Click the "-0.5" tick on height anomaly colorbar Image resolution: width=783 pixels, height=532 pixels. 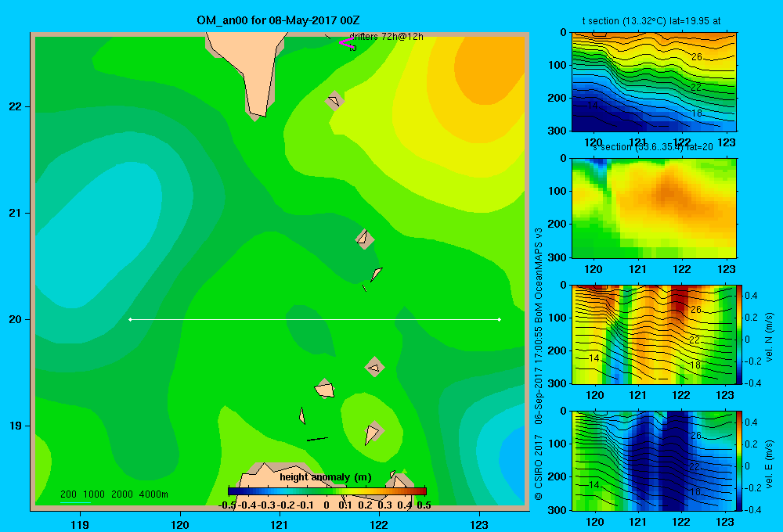click(228, 505)
